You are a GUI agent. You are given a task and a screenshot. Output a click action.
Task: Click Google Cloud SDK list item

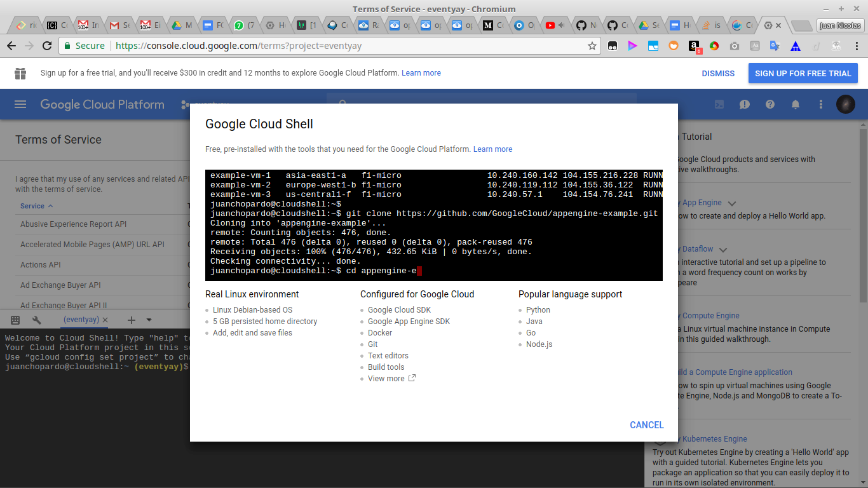click(x=399, y=310)
